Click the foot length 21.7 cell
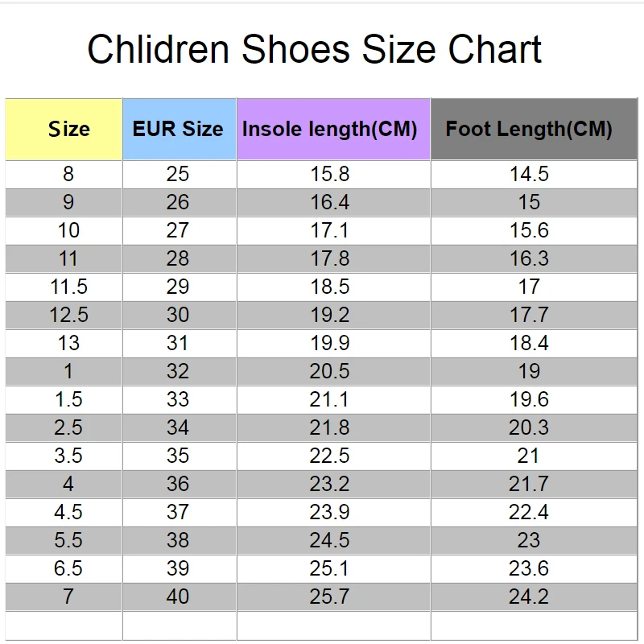Image resolution: width=644 pixels, height=644 pixels. 529,484
